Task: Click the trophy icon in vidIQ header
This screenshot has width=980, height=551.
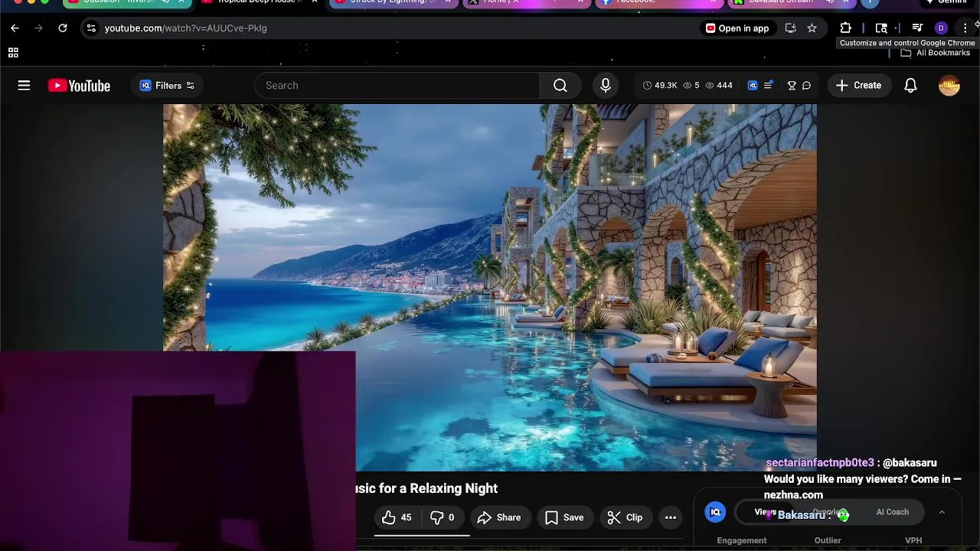Action: click(792, 86)
